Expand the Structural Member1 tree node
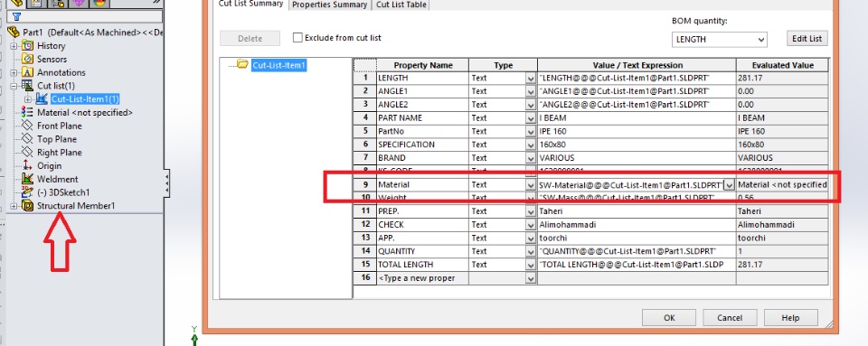Viewport: 868px width, 346px height. [14, 206]
